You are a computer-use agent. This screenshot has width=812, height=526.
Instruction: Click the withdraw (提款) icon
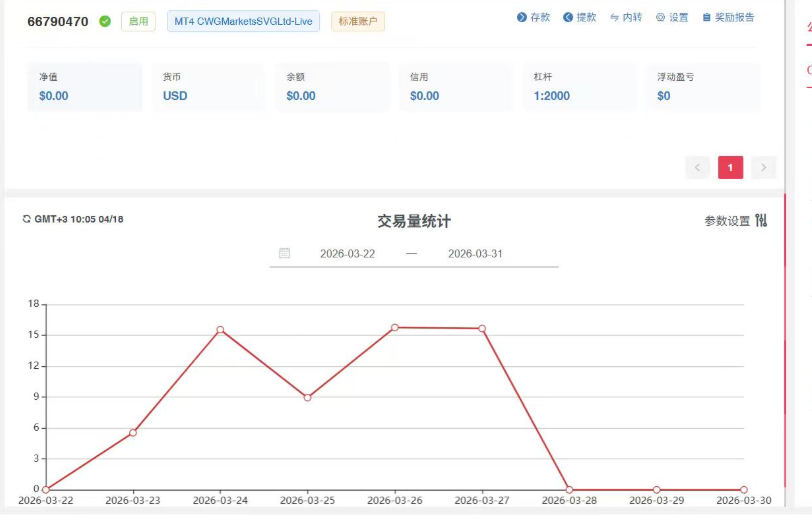tap(568, 18)
